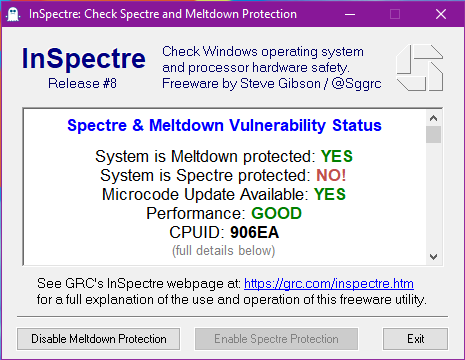Minimize the InSpectre window
This screenshot has height=360, width=465.
coord(350,14)
